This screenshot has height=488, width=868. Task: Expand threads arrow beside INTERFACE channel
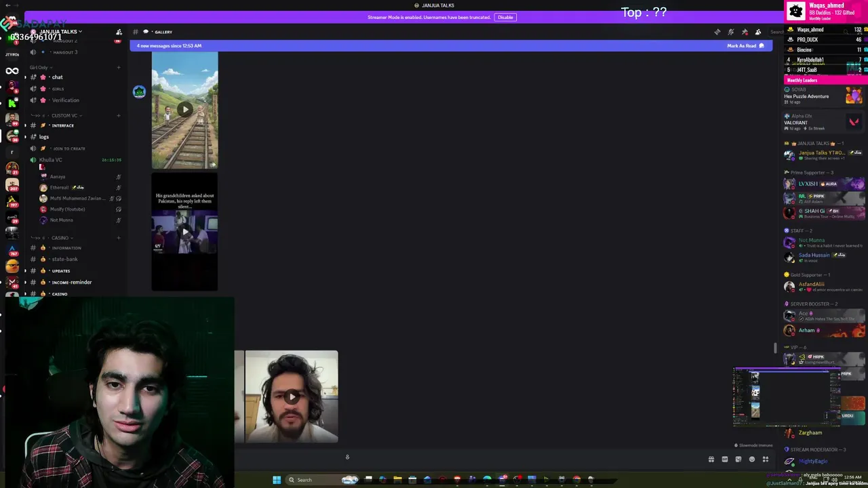(x=26, y=125)
